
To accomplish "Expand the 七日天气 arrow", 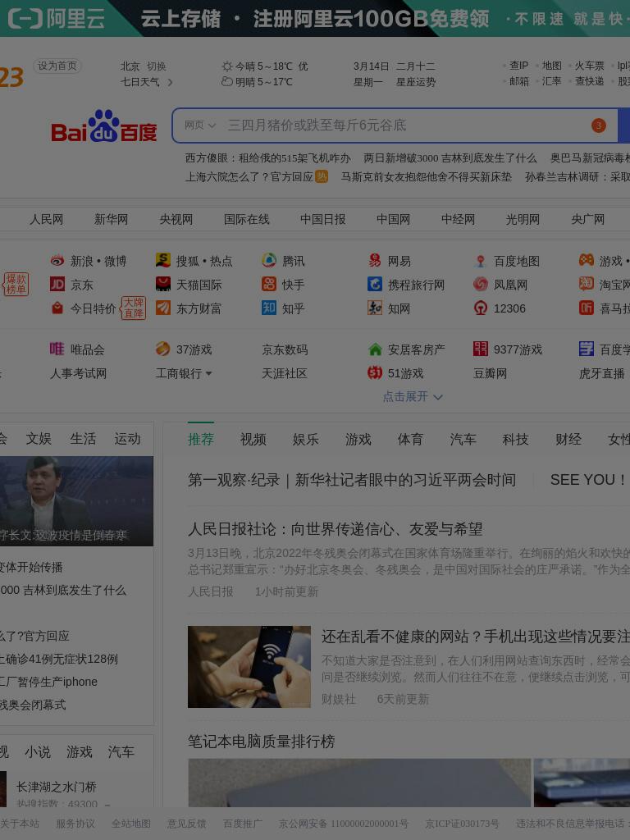I will click(x=170, y=83).
